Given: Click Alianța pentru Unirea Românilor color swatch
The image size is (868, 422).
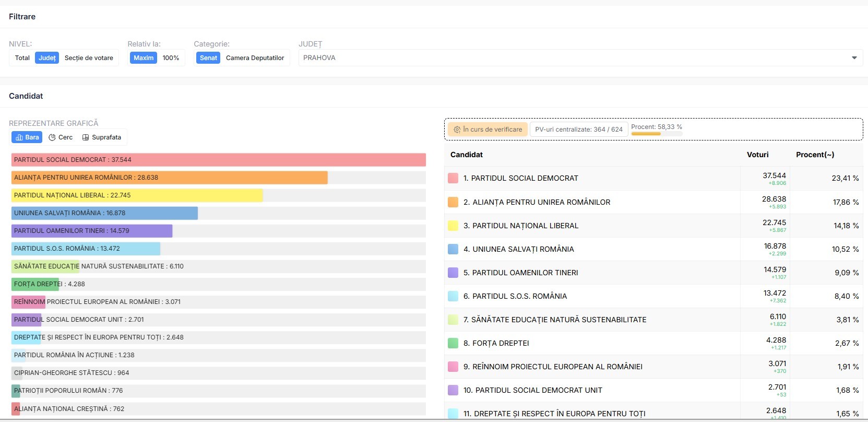Looking at the screenshot, I should pyautogui.click(x=453, y=202).
